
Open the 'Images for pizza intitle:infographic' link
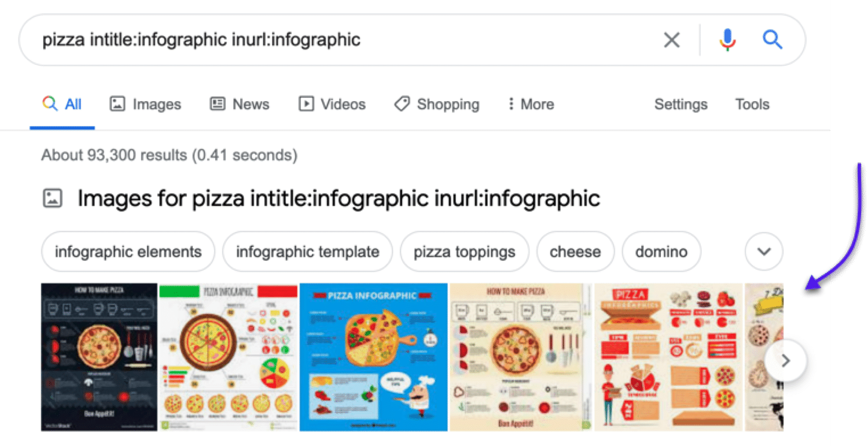[x=339, y=198]
